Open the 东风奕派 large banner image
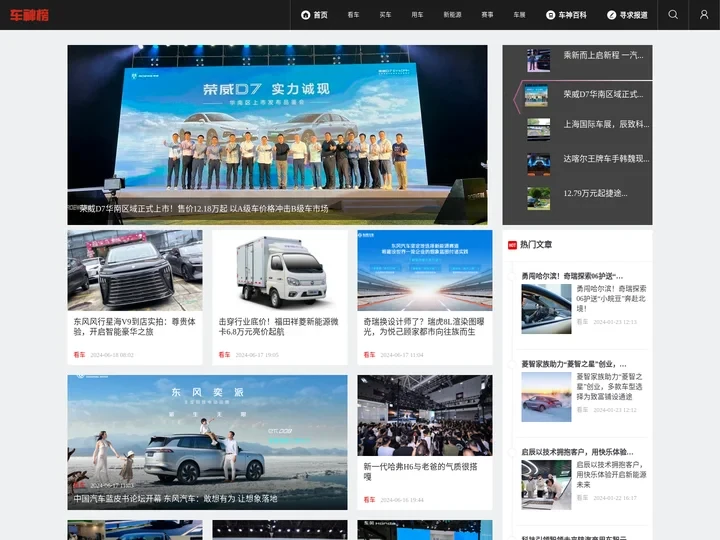Viewport: 720px width, 540px height. pos(208,442)
